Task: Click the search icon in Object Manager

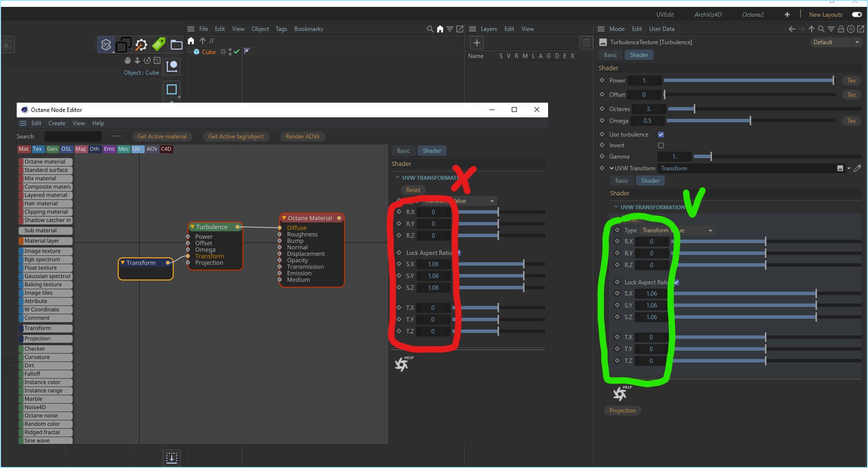Action: click(x=430, y=29)
